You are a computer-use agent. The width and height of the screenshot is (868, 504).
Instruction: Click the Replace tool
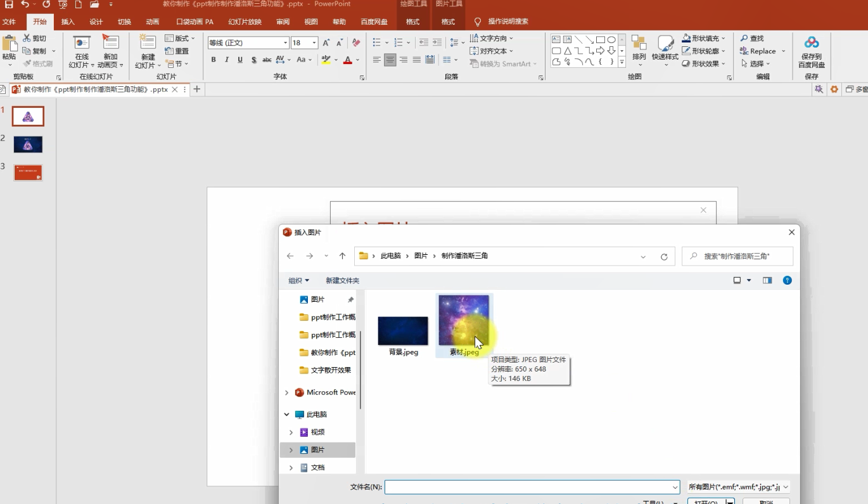tap(762, 51)
